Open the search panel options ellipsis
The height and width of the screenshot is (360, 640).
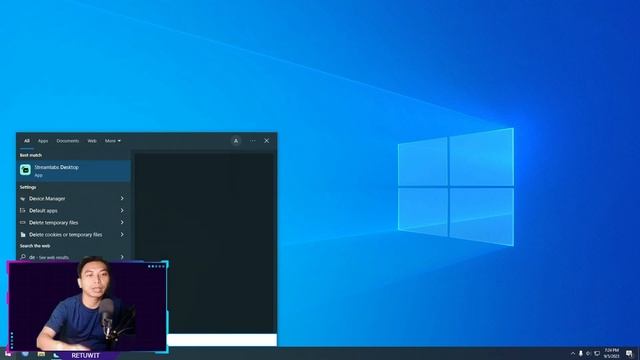click(x=253, y=141)
